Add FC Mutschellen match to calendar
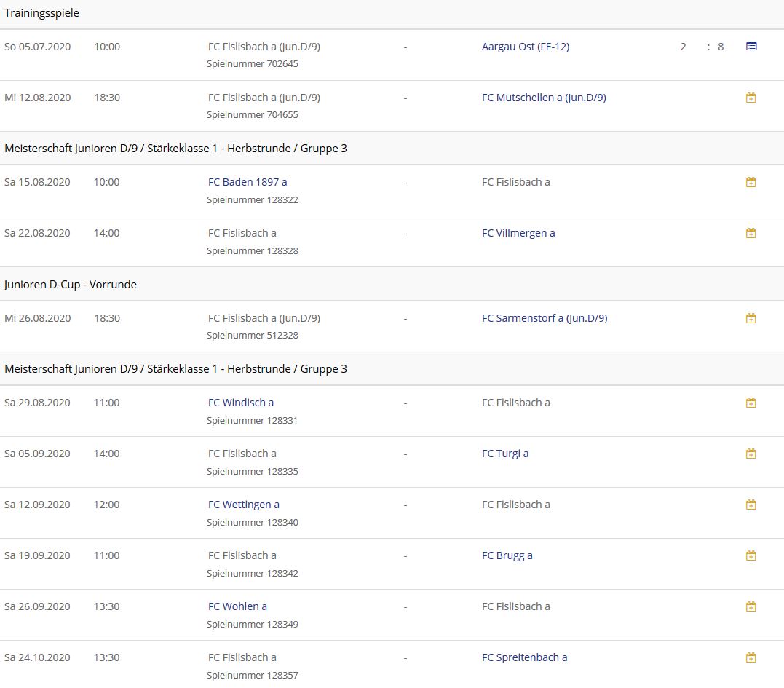 pyautogui.click(x=751, y=98)
